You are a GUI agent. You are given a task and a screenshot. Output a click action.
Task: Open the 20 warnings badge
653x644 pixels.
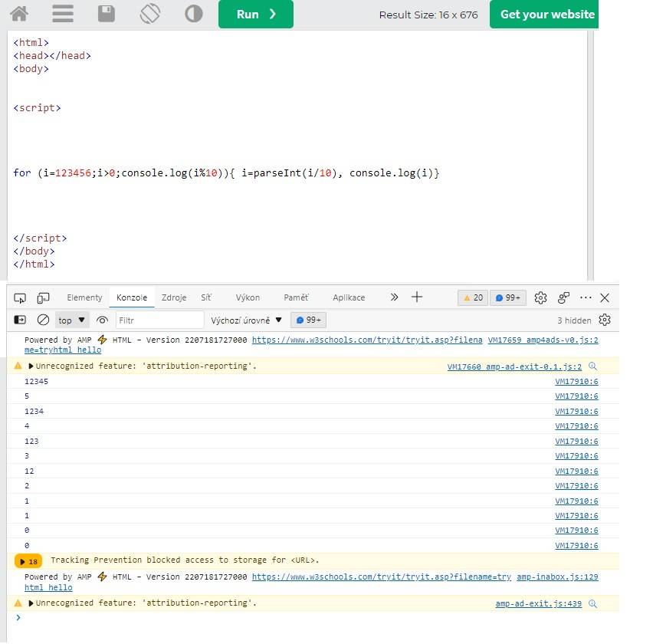tap(473, 297)
